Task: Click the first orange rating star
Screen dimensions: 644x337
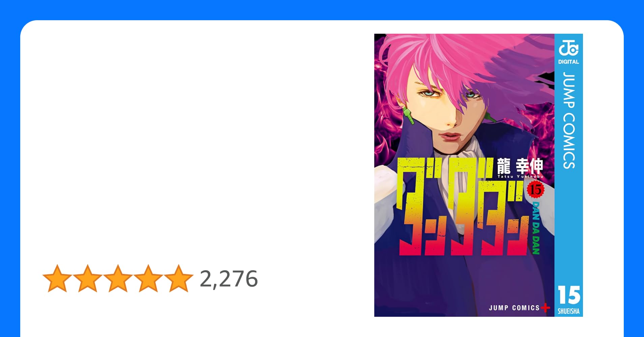Action: (x=57, y=278)
